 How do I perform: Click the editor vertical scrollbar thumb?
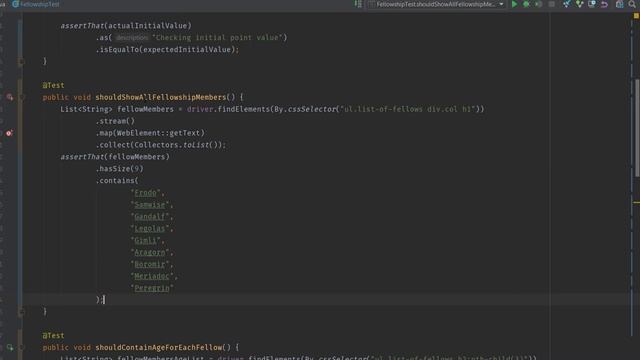[637, 128]
